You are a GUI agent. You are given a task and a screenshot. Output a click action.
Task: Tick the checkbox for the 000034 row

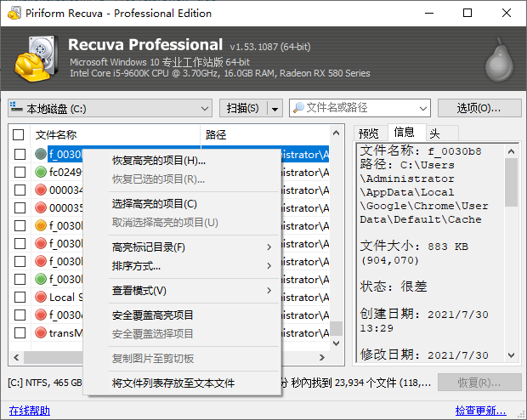20,190
